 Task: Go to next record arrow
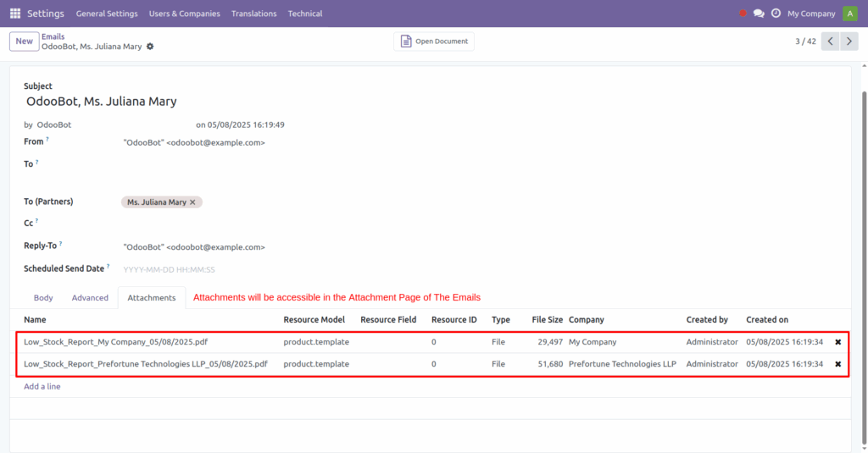pos(849,41)
